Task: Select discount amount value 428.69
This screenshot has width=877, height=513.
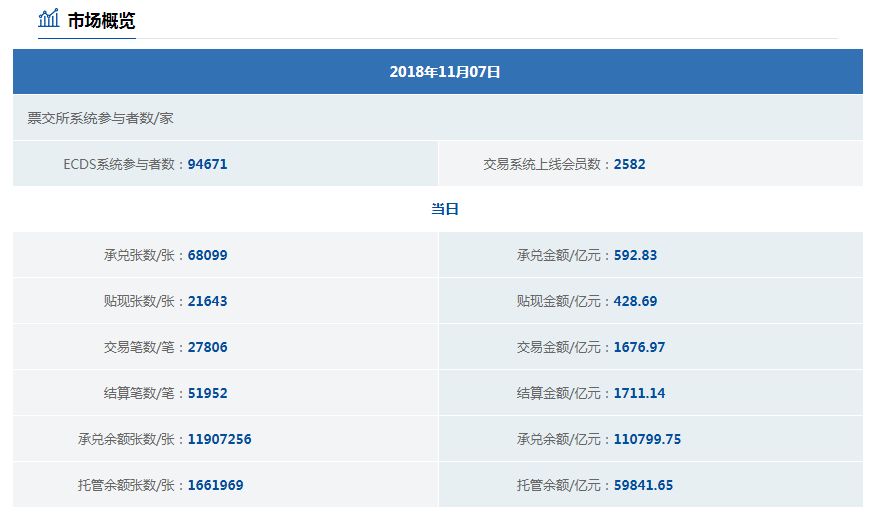Action: [x=635, y=301]
